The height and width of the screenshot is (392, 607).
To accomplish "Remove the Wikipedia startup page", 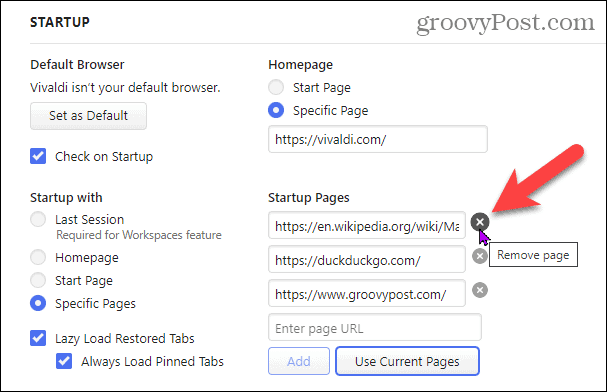I will click(x=480, y=222).
